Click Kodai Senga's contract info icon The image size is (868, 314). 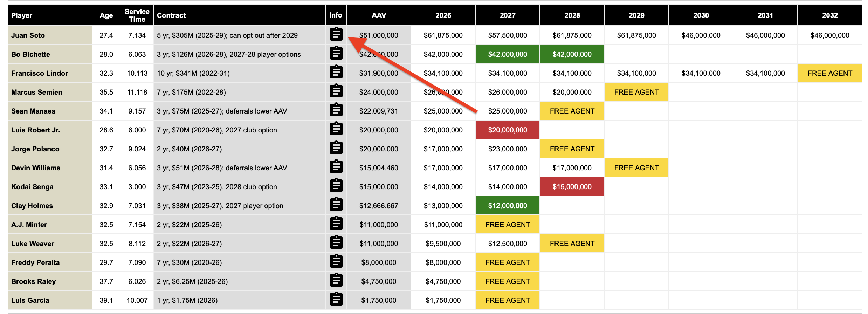(336, 186)
